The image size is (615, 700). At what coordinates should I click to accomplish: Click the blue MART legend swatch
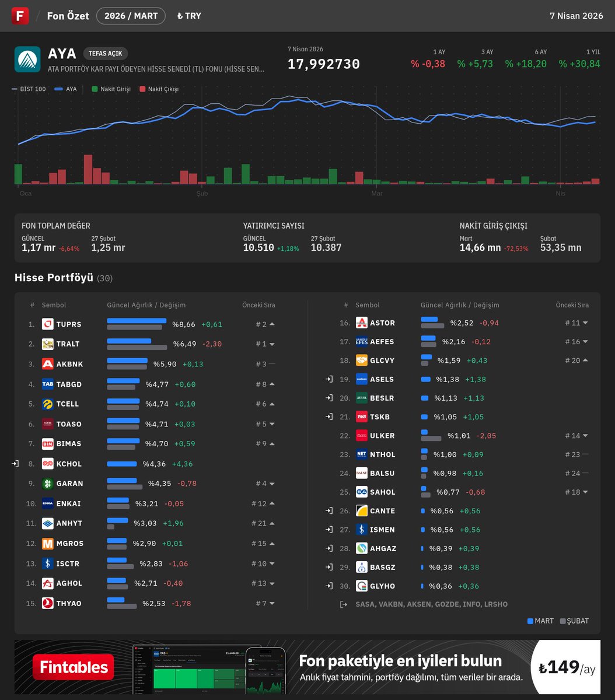pos(530,621)
